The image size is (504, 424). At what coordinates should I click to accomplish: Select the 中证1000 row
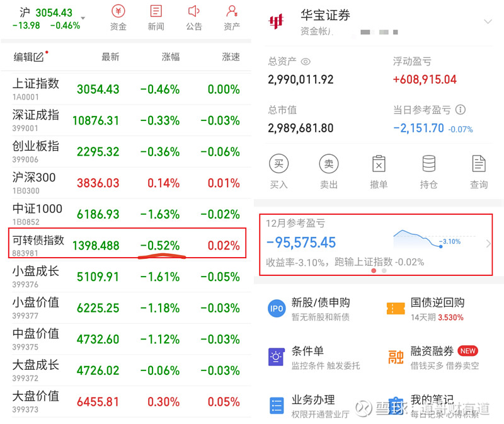pyautogui.click(x=127, y=214)
